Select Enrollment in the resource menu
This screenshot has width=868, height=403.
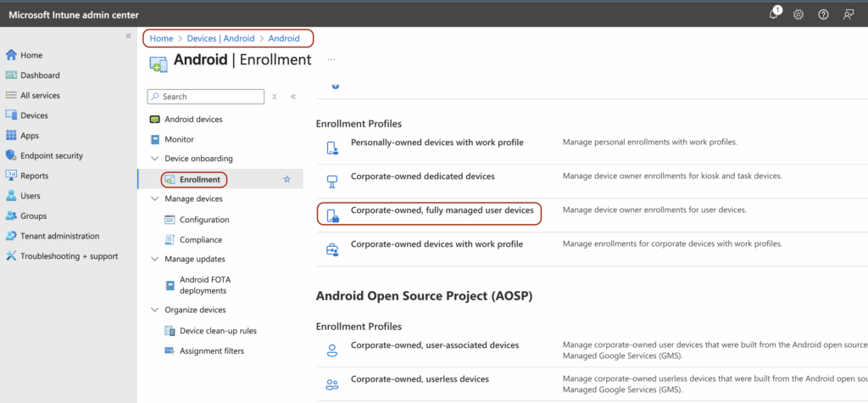199,180
